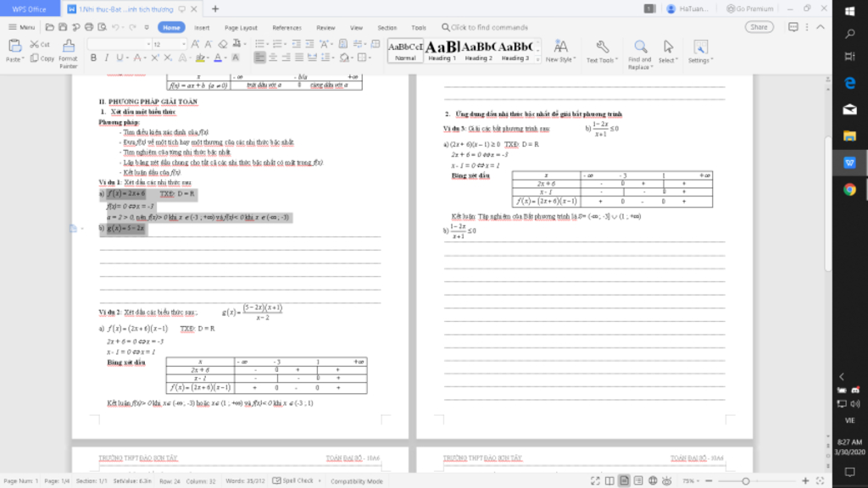The height and width of the screenshot is (488, 868).
Task: Click the find commands search box
Action: tap(484, 27)
